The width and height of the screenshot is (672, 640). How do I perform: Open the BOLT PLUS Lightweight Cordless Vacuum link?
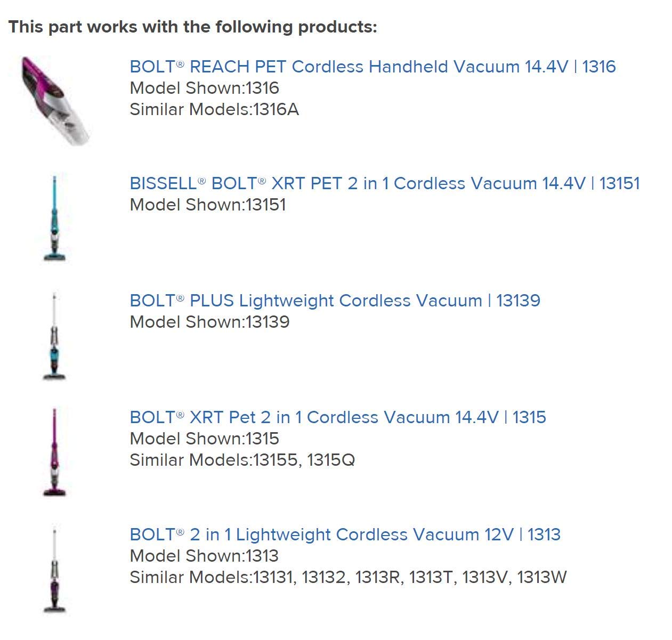(x=335, y=301)
